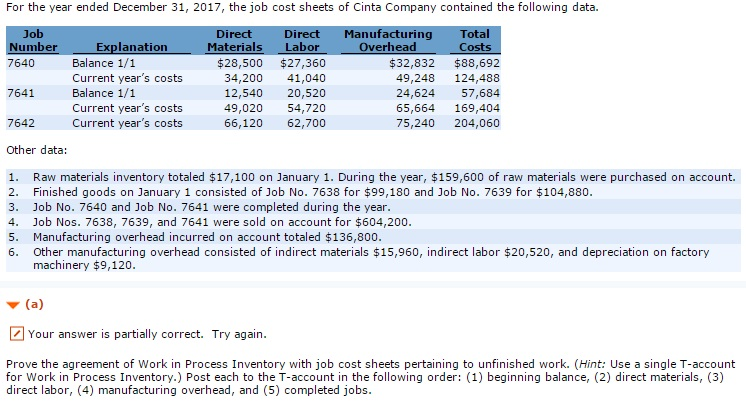Collapse the section (a) orange triangle

click(11, 303)
